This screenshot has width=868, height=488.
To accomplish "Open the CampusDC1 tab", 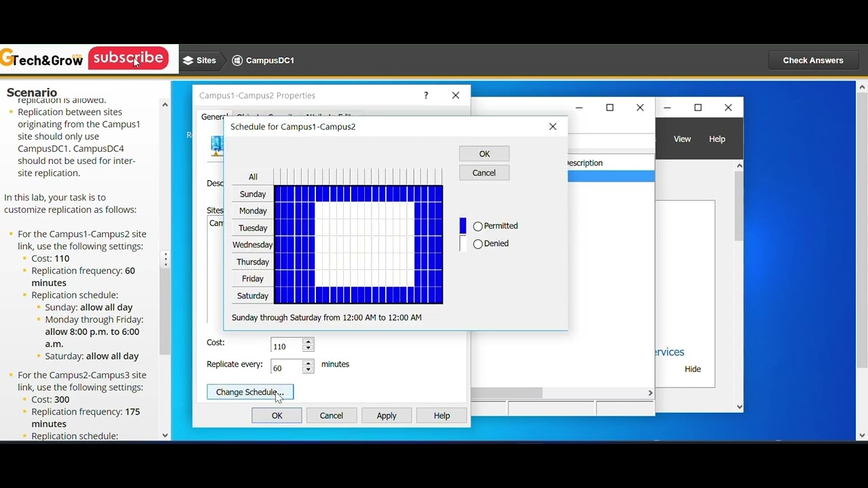I will point(263,60).
